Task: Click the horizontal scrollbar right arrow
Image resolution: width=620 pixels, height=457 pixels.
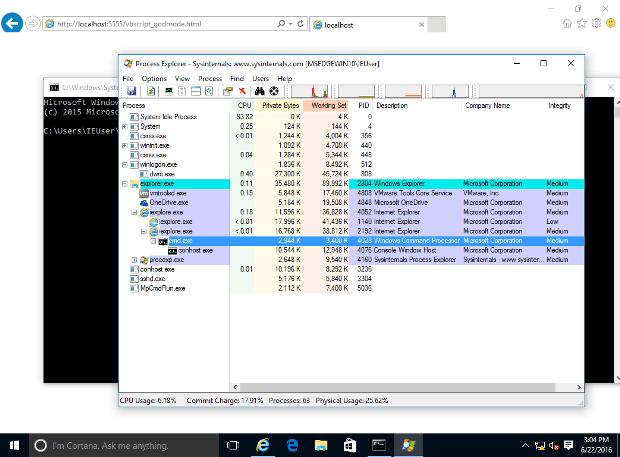Action: [579, 387]
